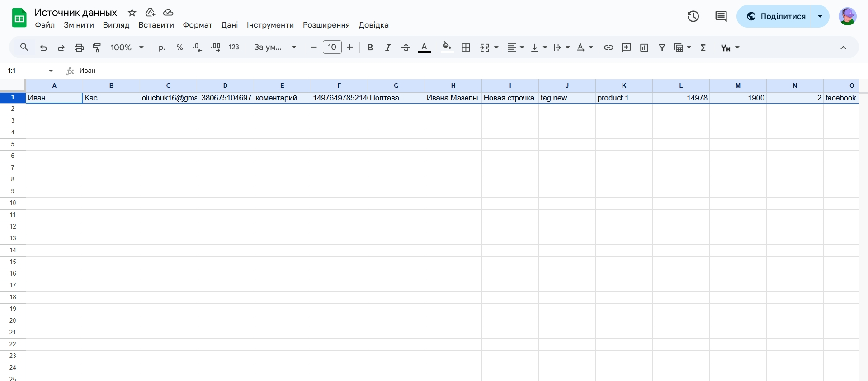Click the insert comment icon
Screen dimensions: 868x381
point(627,48)
